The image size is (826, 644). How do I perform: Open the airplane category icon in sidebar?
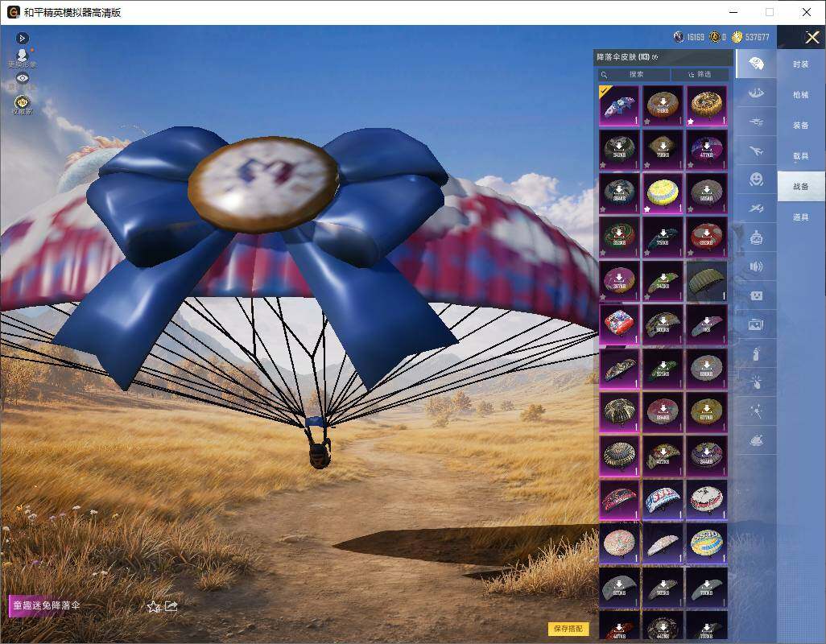click(x=756, y=151)
